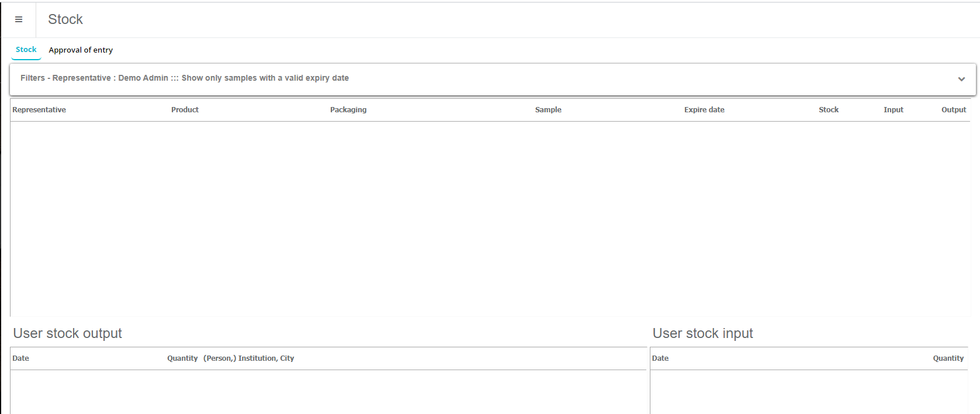980x414 pixels.
Task: Click Date header under User stock output
Action: [x=21, y=358]
